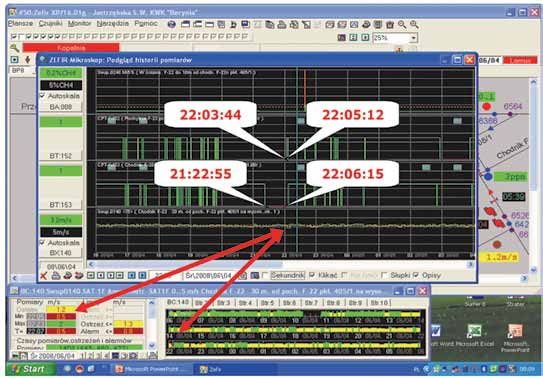Click the key icon beside the red Kopalnia bar
The width and height of the screenshot is (543, 378).
click(x=14, y=48)
